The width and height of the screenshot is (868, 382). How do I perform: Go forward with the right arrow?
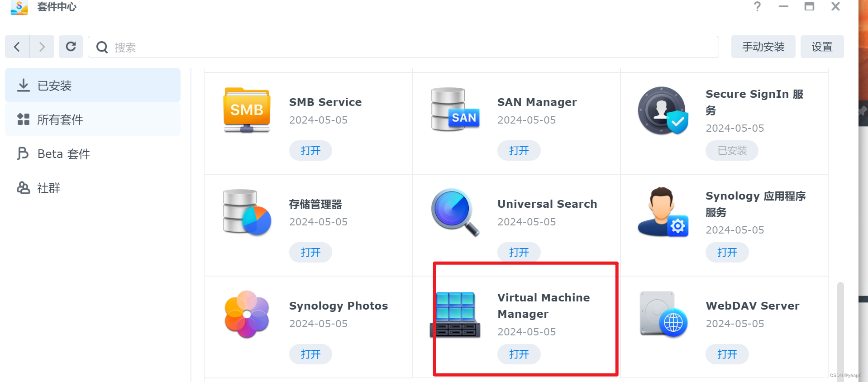(42, 47)
